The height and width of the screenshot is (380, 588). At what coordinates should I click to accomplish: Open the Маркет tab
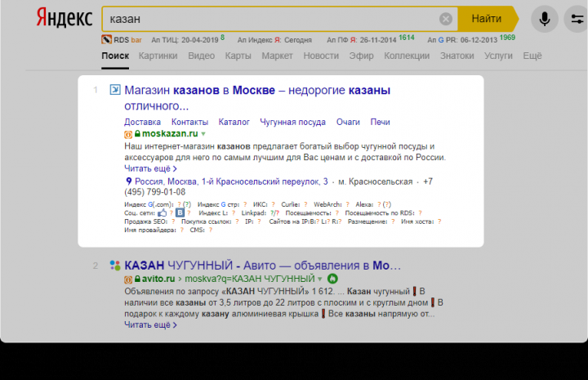277,56
